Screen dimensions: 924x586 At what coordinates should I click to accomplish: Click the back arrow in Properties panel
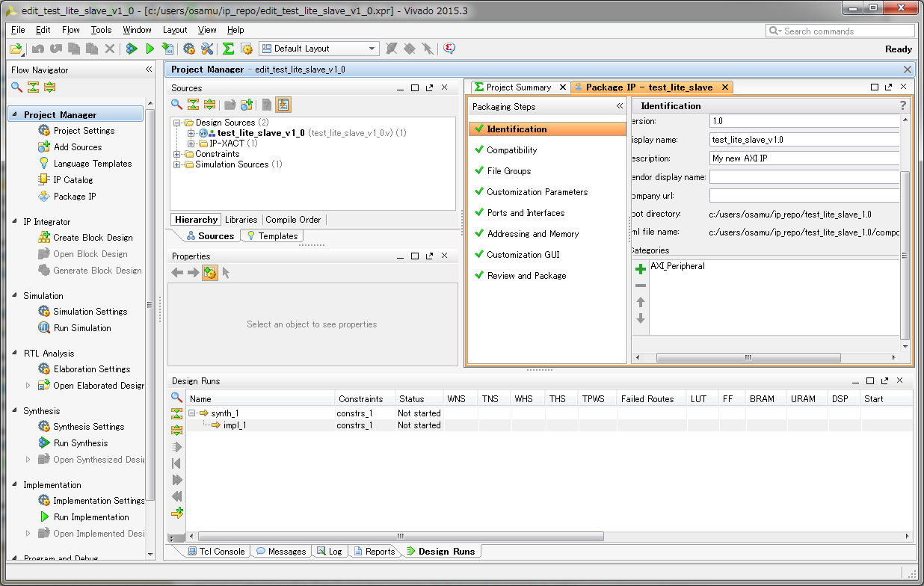click(x=177, y=273)
